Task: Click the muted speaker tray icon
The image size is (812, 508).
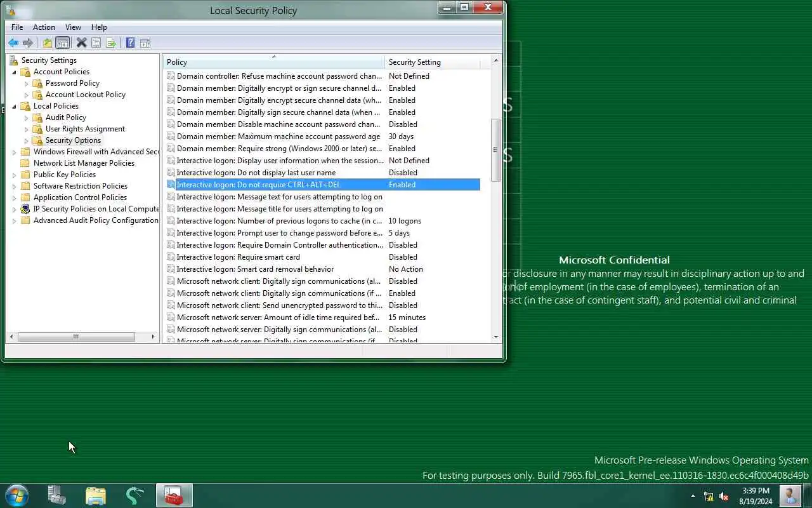Action: [724, 497]
